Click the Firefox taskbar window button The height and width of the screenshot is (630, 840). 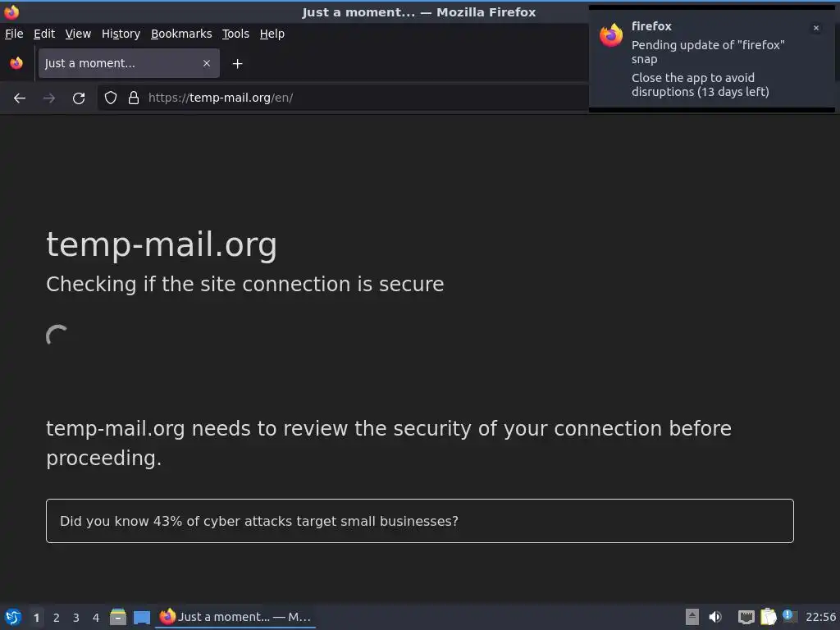click(x=235, y=617)
